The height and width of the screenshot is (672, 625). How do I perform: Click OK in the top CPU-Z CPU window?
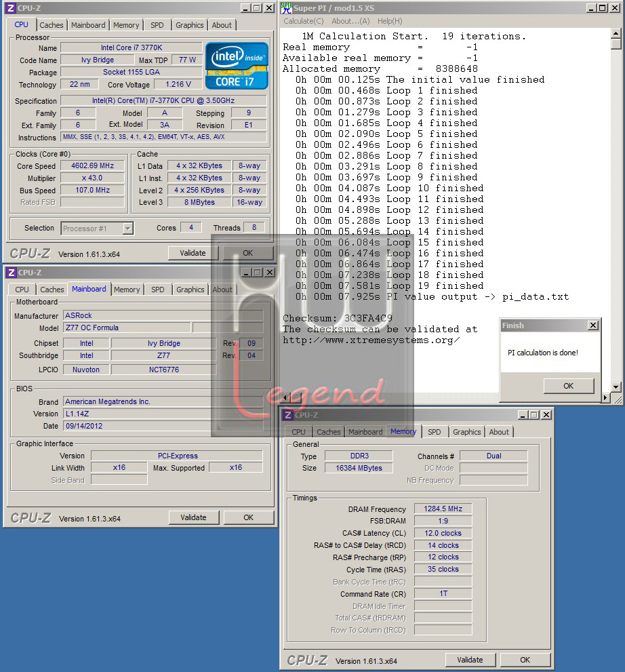pos(248,253)
